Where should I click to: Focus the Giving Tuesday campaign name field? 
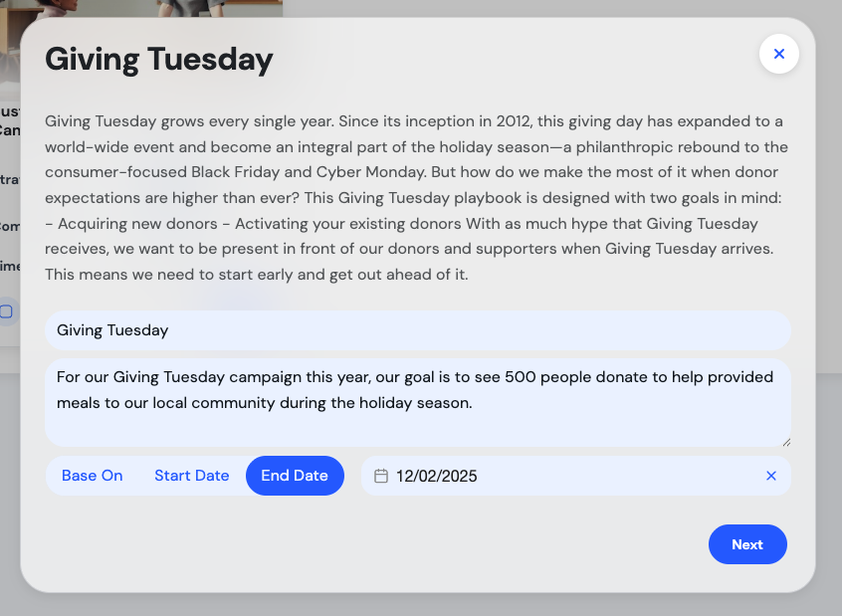tap(418, 330)
